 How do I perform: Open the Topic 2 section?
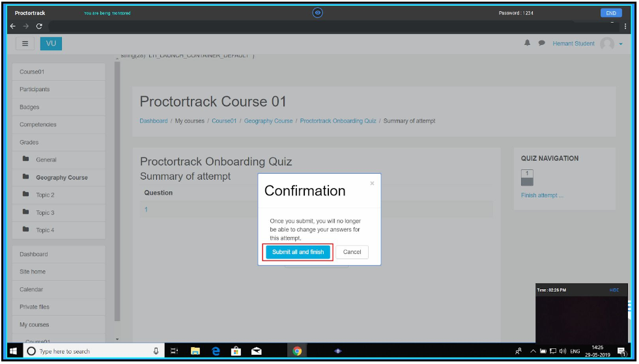[x=59, y=195]
